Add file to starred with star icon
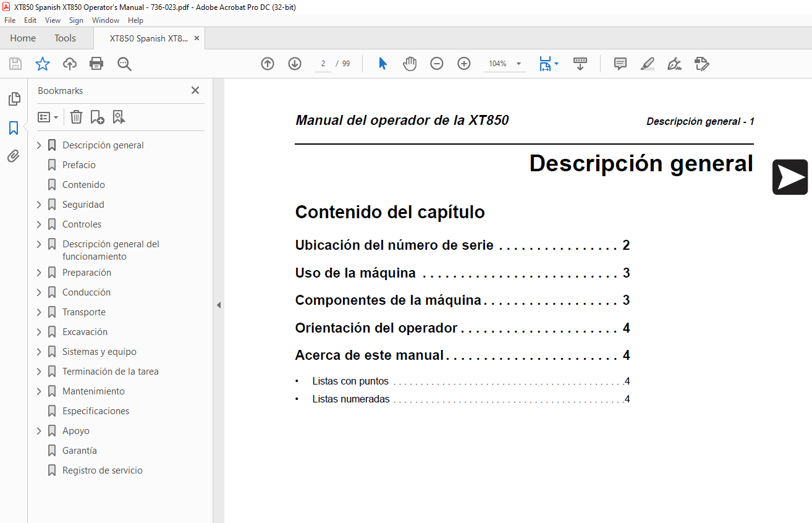The height and width of the screenshot is (523, 812). (42, 64)
